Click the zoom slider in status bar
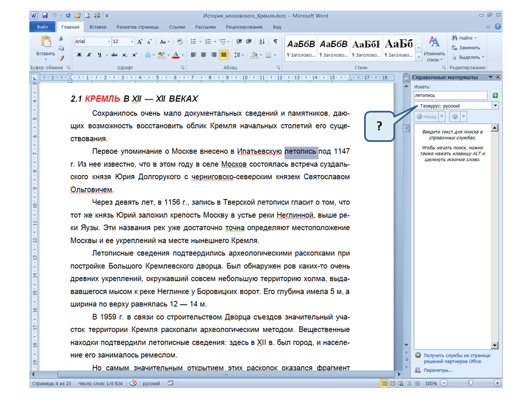 pyautogui.click(x=470, y=383)
